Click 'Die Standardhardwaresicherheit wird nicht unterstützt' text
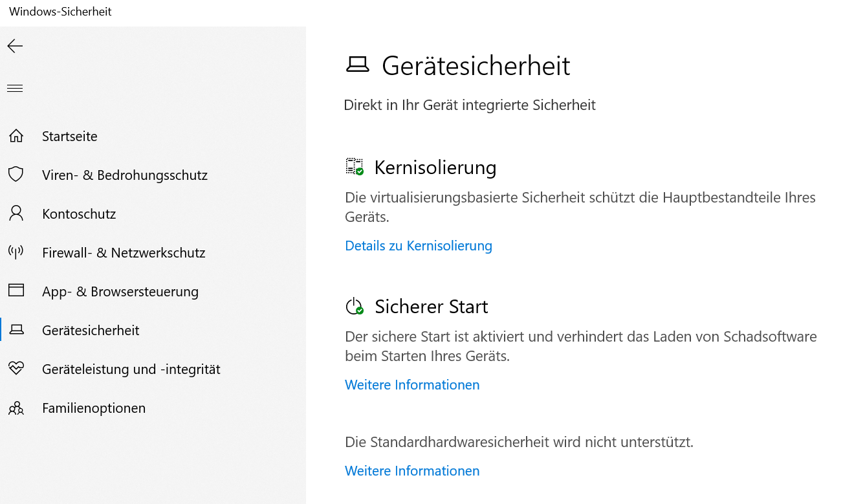865x504 pixels. pos(519,443)
